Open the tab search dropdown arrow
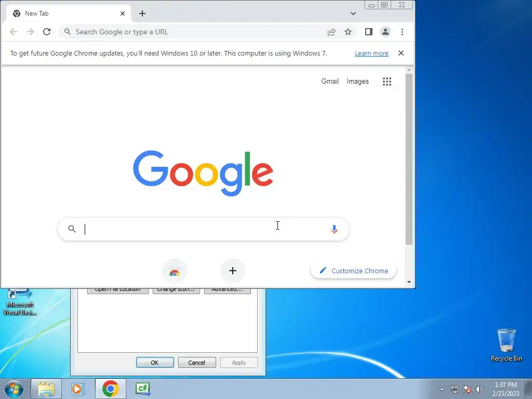Screen dimensions: 532x399 click(353, 14)
